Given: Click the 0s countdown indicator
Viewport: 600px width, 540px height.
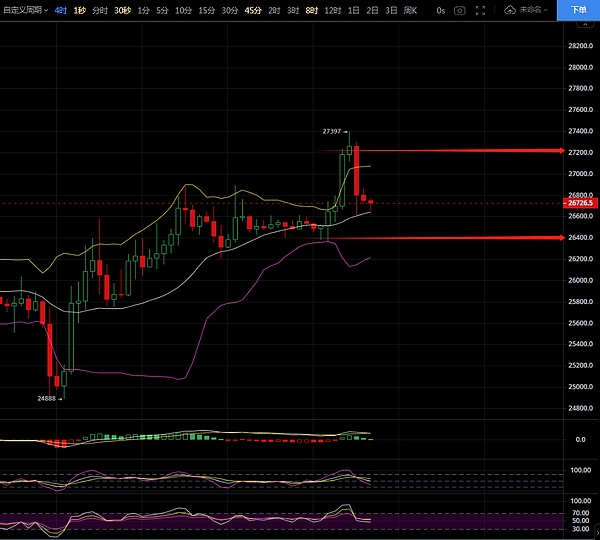Looking at the screenshot, I should pos(439,9).
